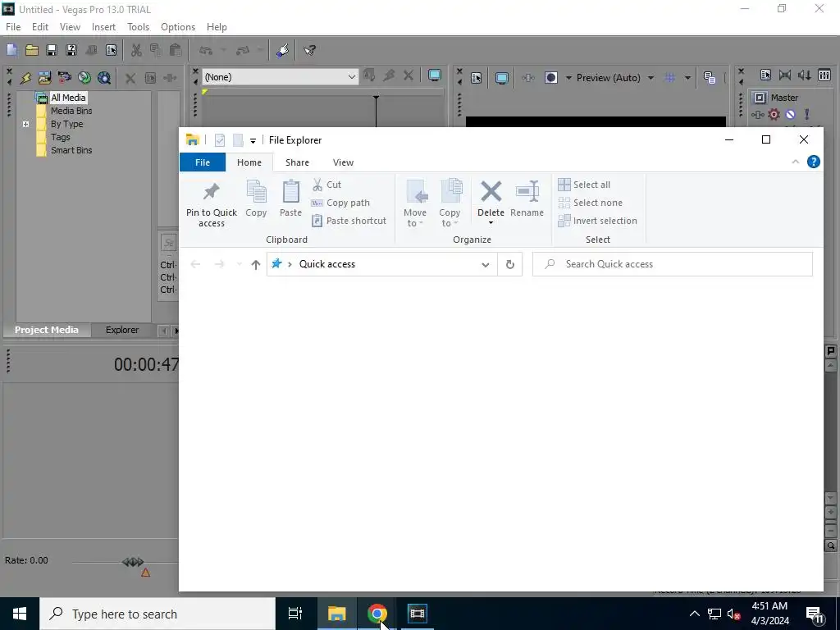This screenshot has width=840, height=630.
Task: Toggle Split Screen View in preview
Action: click(551, 78)
